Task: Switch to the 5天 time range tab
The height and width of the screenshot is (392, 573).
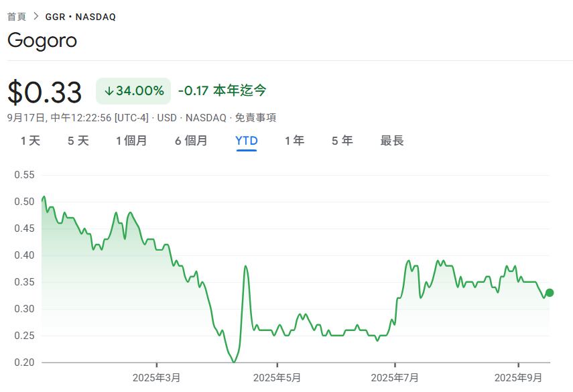Action: pyautogui.click(x=77, y=141)
